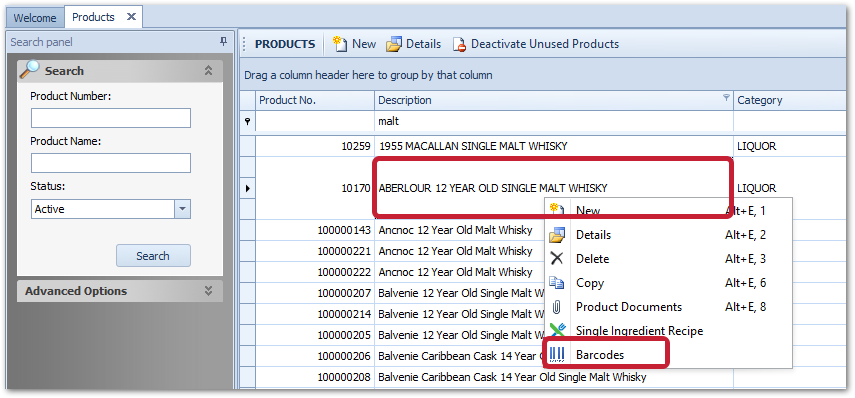Screen dimensions: 855x398
Task: Sort by Description column header
Action: [553, 100]
